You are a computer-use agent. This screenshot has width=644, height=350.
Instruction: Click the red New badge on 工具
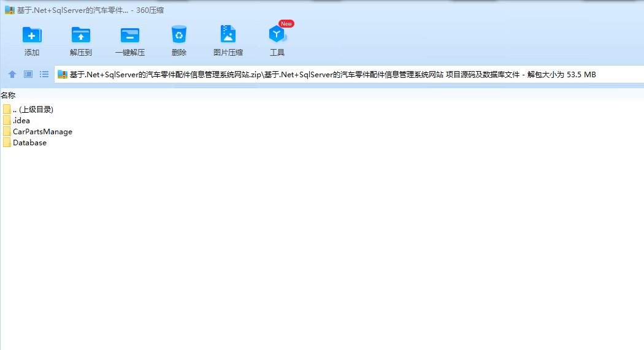point(286,23)
